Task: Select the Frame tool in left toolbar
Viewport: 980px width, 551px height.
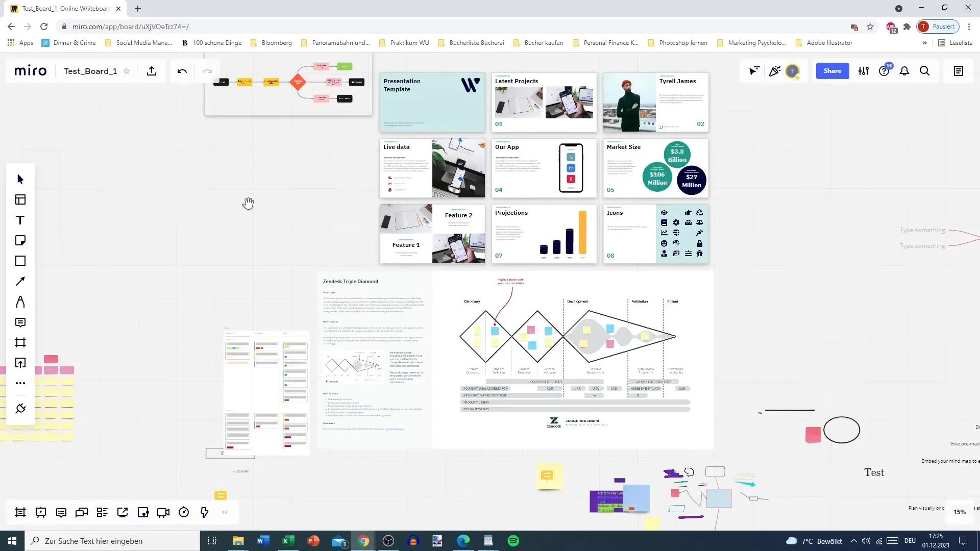Action: tap(20, 342)
